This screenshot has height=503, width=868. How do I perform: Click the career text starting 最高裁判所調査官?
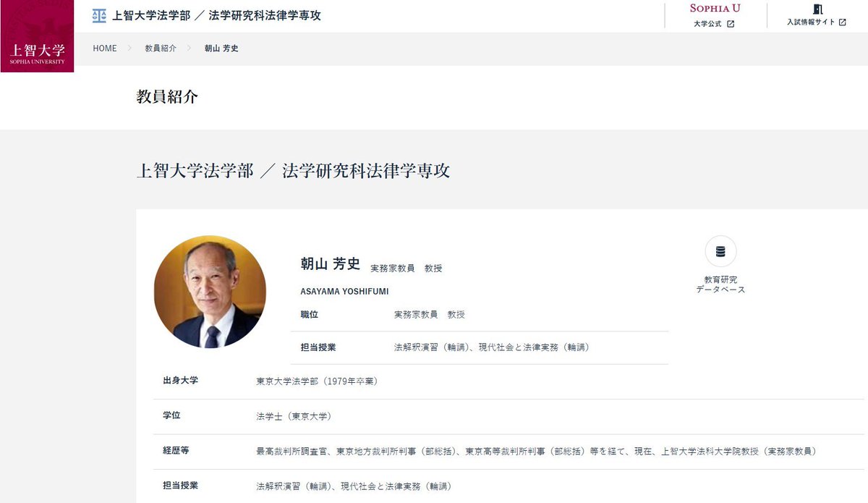tap(537, 451)
